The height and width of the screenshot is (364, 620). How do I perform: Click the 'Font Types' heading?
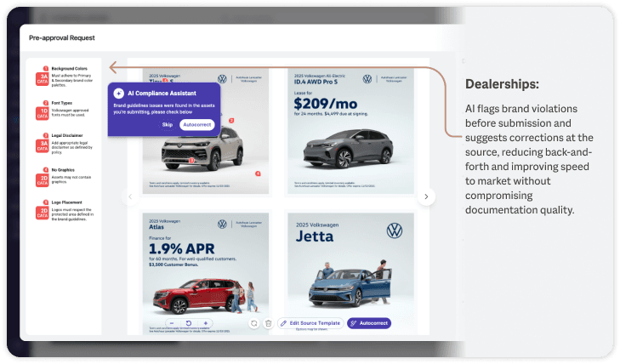[62, 103]
